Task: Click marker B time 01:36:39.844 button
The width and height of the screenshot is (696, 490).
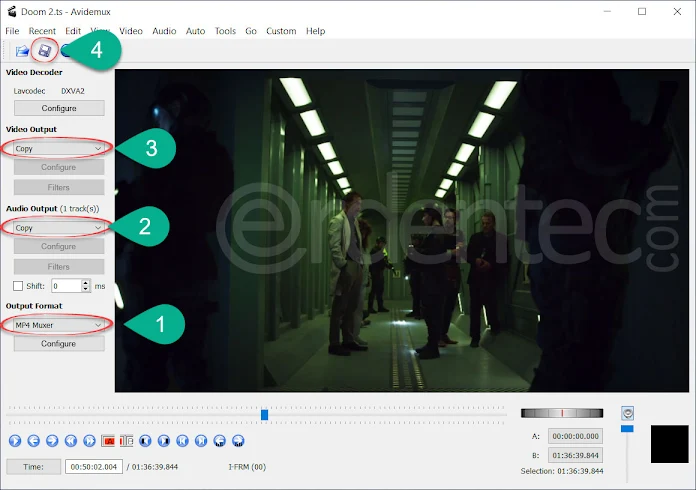Action: pyautogui.click(x=575, y=455)
